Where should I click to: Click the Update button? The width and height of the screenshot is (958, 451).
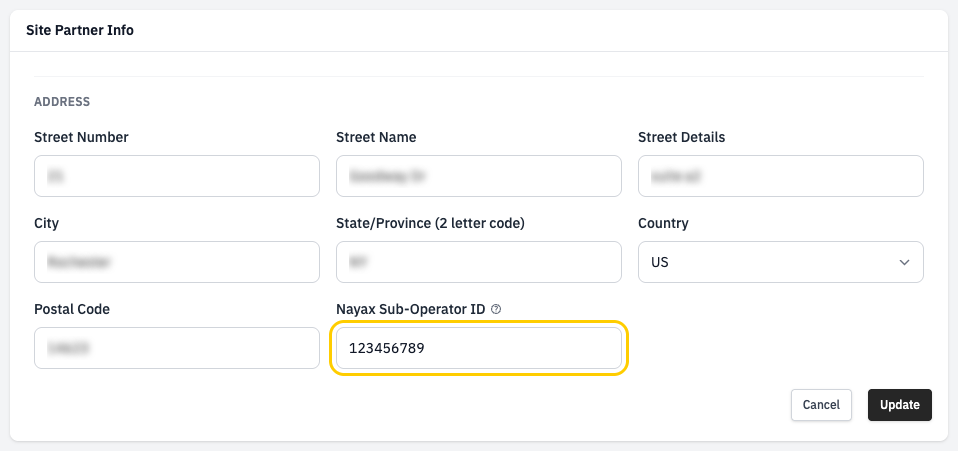(899, 405)
